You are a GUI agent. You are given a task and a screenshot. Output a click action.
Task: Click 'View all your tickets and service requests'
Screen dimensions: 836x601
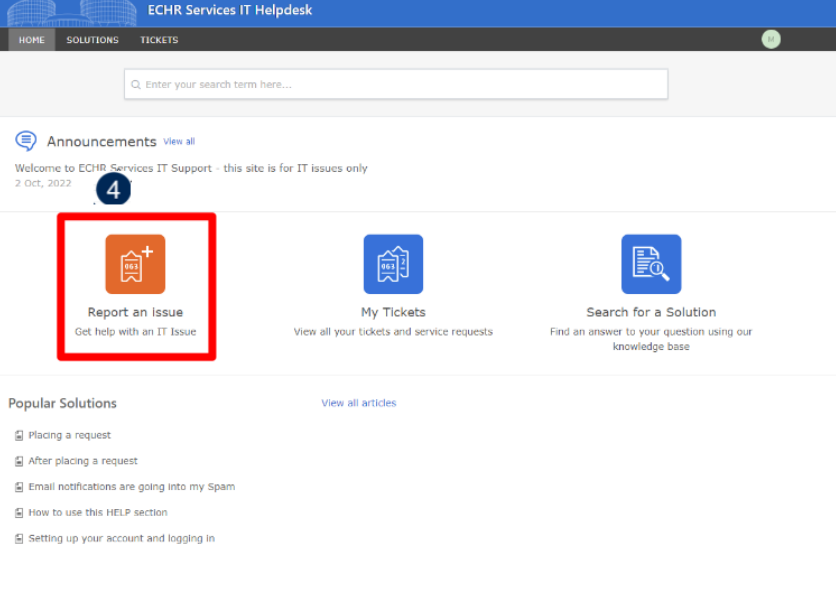pyautogui.click(x=393, y=332)
